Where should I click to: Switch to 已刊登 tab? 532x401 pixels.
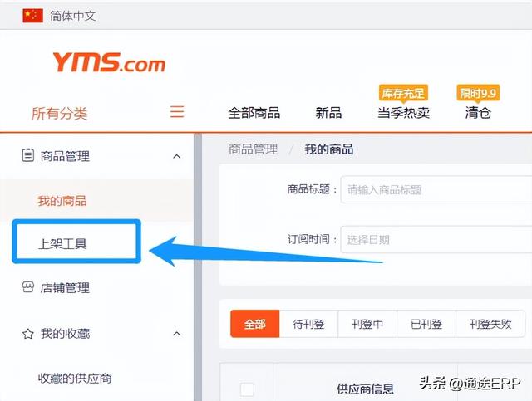click(x=426, y=324)
